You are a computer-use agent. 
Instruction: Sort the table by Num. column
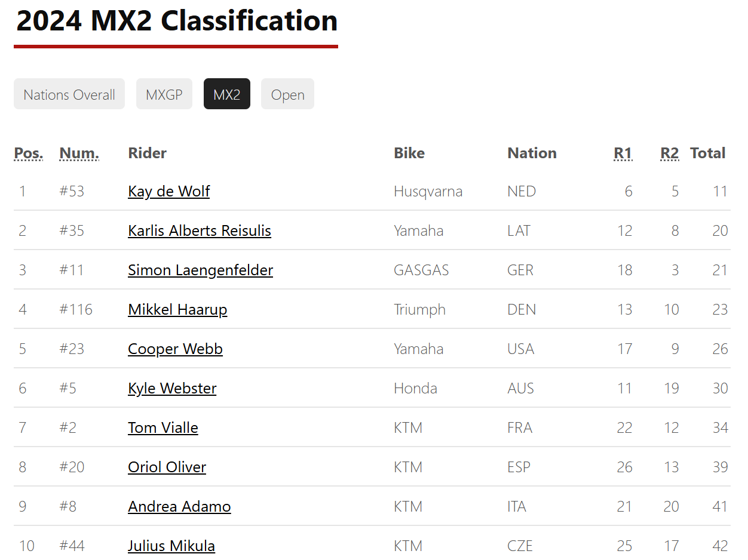coord(78,153)
